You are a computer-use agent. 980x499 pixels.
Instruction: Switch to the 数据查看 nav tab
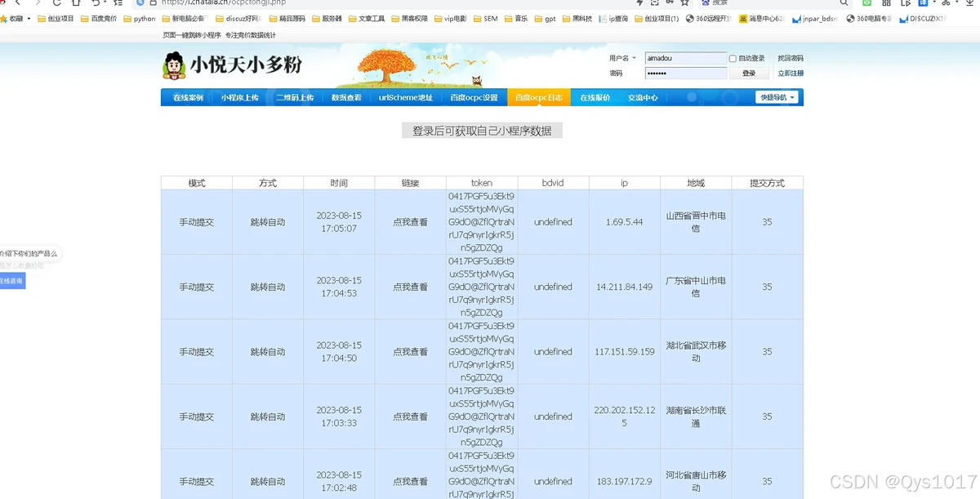(x=346, y=97)
